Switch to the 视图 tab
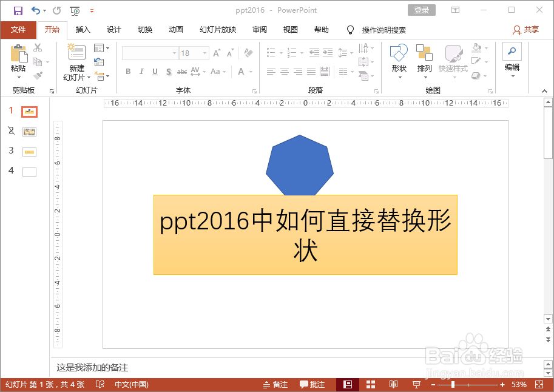The image size is (554, 392). pos(291,30)
